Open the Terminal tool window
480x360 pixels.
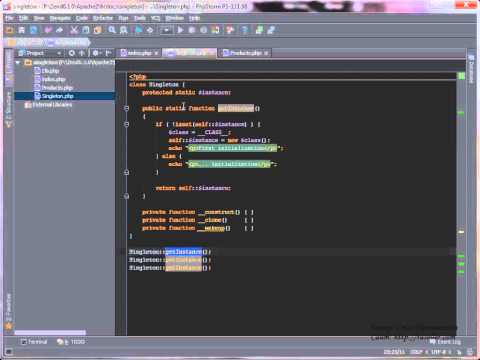coord(34,342)
